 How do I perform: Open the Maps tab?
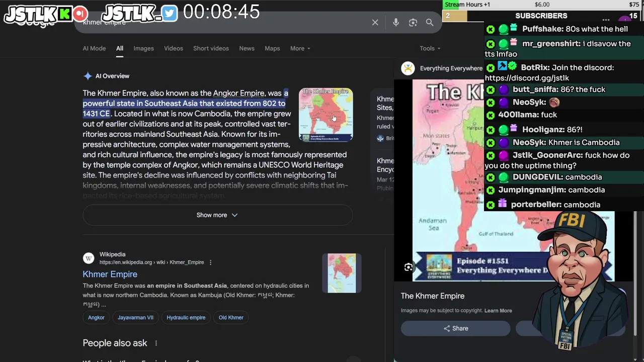pos(272,48)
